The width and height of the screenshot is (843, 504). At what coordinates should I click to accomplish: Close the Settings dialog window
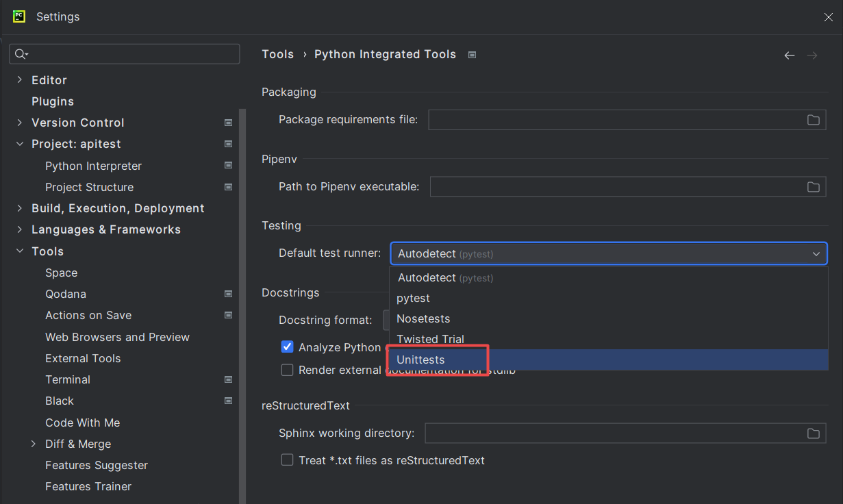pos(829,17)
